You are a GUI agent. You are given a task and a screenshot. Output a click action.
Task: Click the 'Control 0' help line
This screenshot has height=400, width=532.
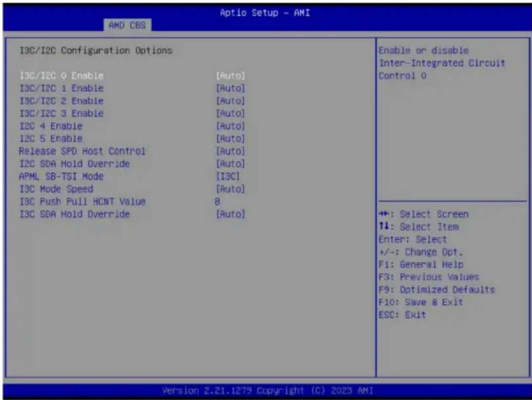point(402,76)
